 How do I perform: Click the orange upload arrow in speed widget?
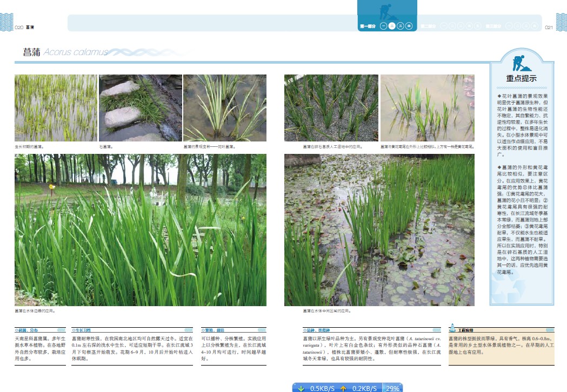click(343, 388)
